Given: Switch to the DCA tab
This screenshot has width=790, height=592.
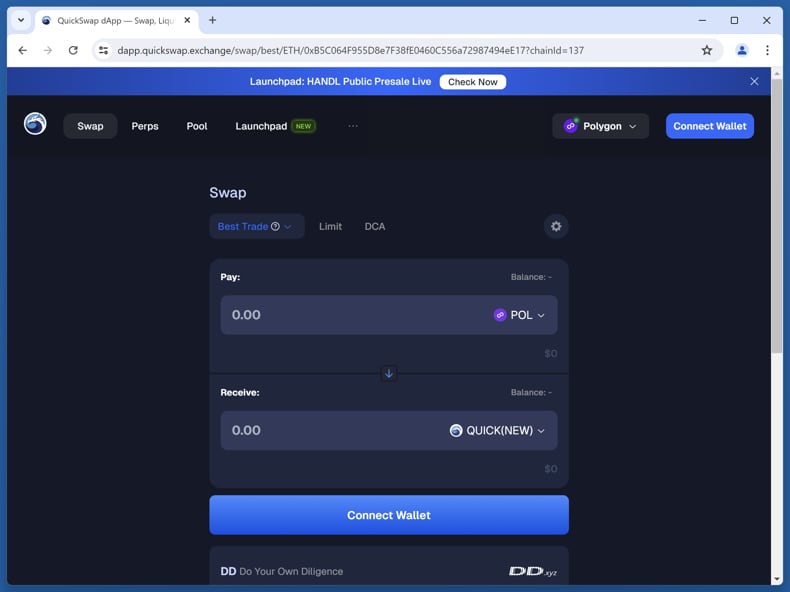Looking at the screenshot, I should 375,226.
